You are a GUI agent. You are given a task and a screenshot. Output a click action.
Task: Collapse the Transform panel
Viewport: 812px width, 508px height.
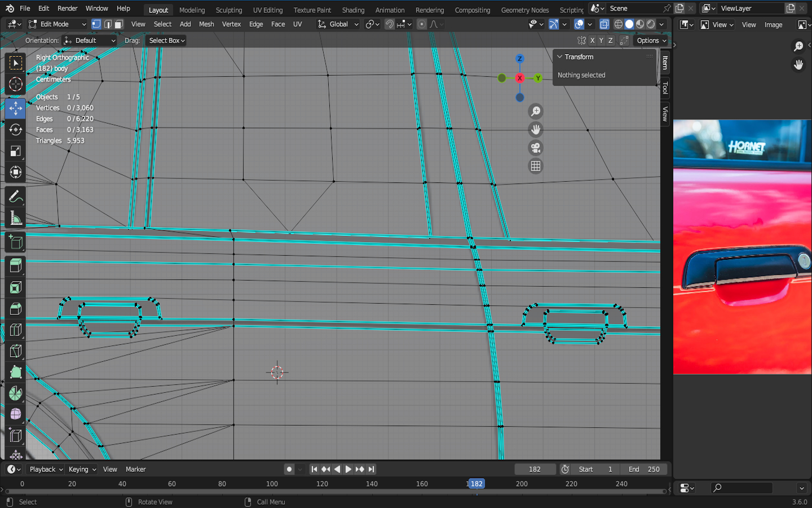pos(560,57)
